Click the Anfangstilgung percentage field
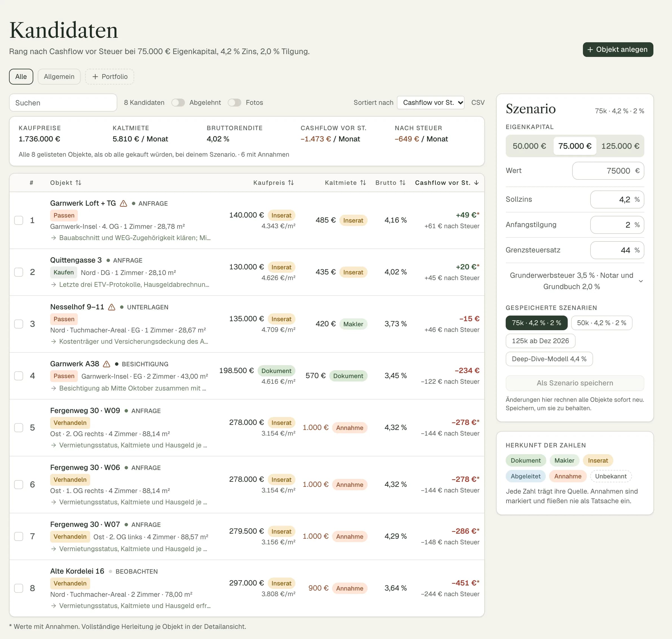The height and width of the screenshot is (639, 672). [x=617, y=225]
